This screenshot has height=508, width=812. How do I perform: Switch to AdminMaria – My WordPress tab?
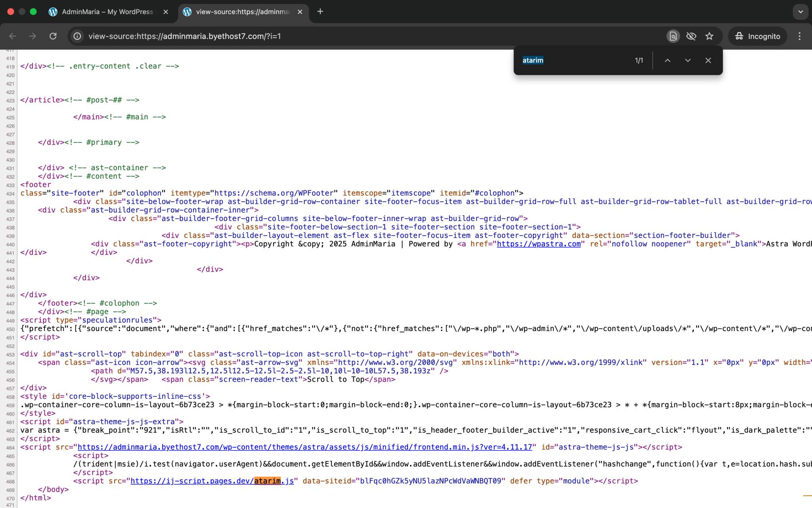pyautogui.click(x=107, y=12)
